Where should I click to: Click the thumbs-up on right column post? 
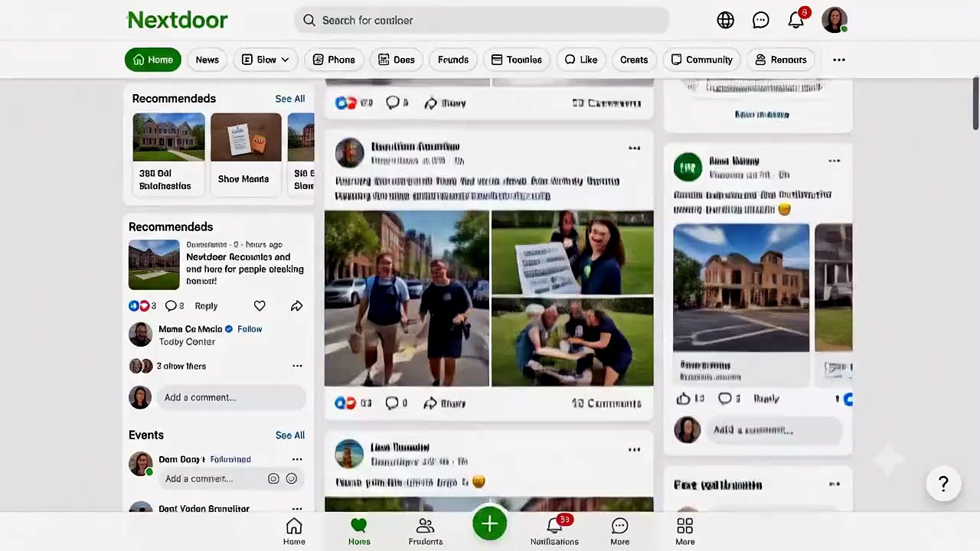[684, 399]
